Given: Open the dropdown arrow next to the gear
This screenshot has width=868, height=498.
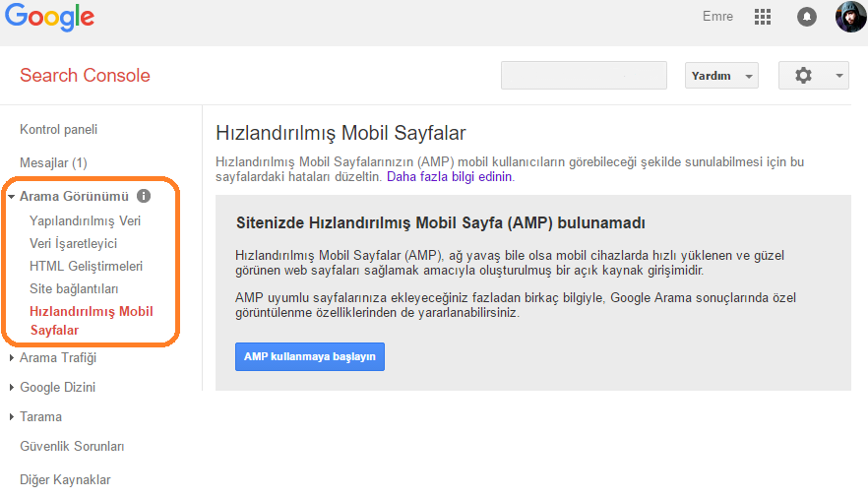Looking at the screenshot, I should [839, 75].
